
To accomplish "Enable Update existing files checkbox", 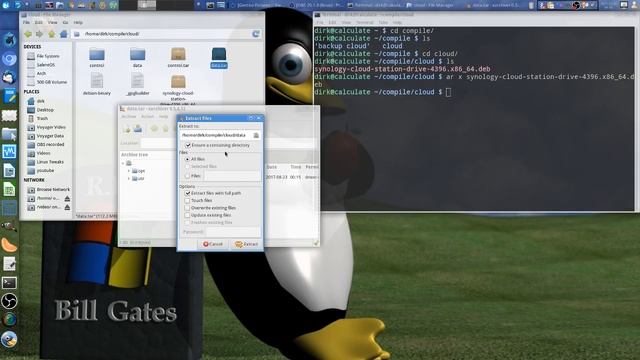I will (187, 215).
